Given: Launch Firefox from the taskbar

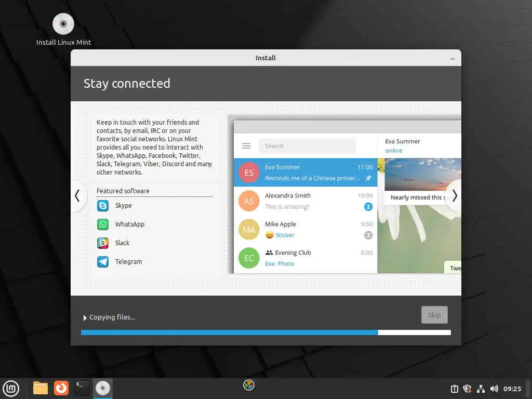Looking at the screenshot, I should (61, 388).
